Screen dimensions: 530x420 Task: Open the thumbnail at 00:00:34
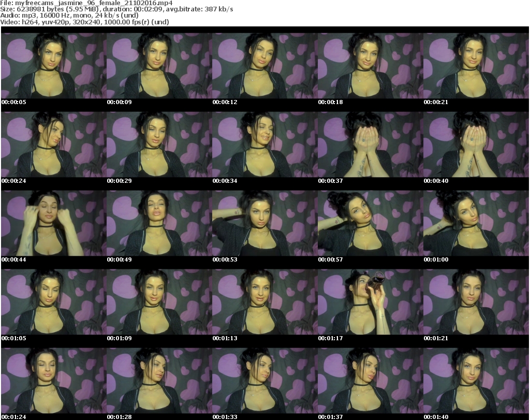264,144
